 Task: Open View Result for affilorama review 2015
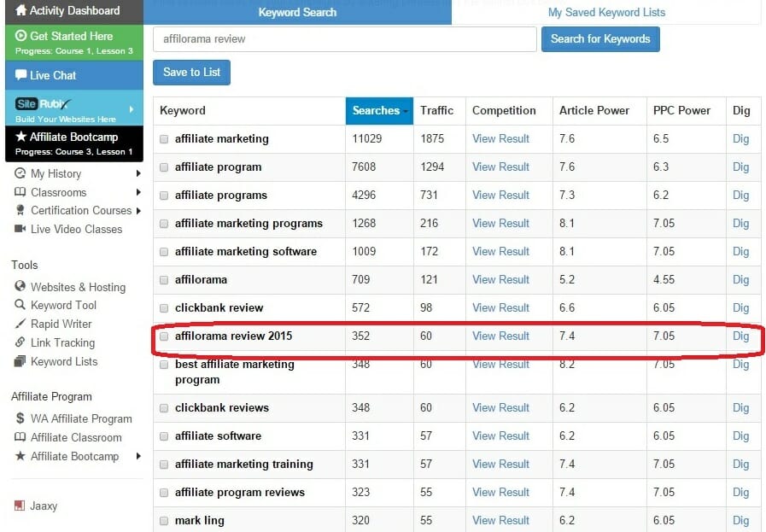coord(500,336)
